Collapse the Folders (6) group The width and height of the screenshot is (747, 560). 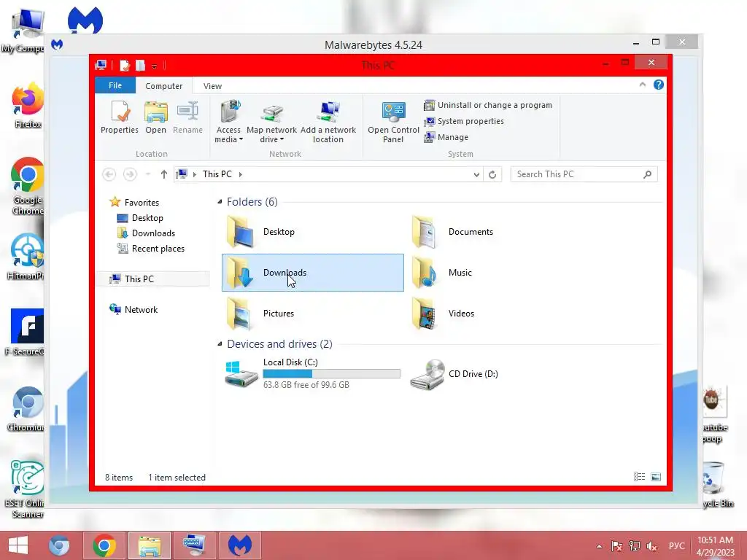(x=220, y=202)
